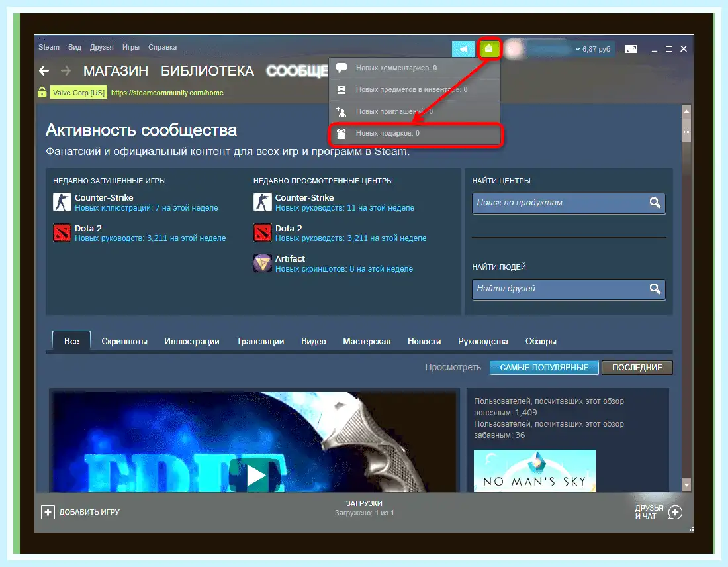The image size is (728, 567).
Task: Switch to Обзоры tab
Action: (x=541, y=341)
